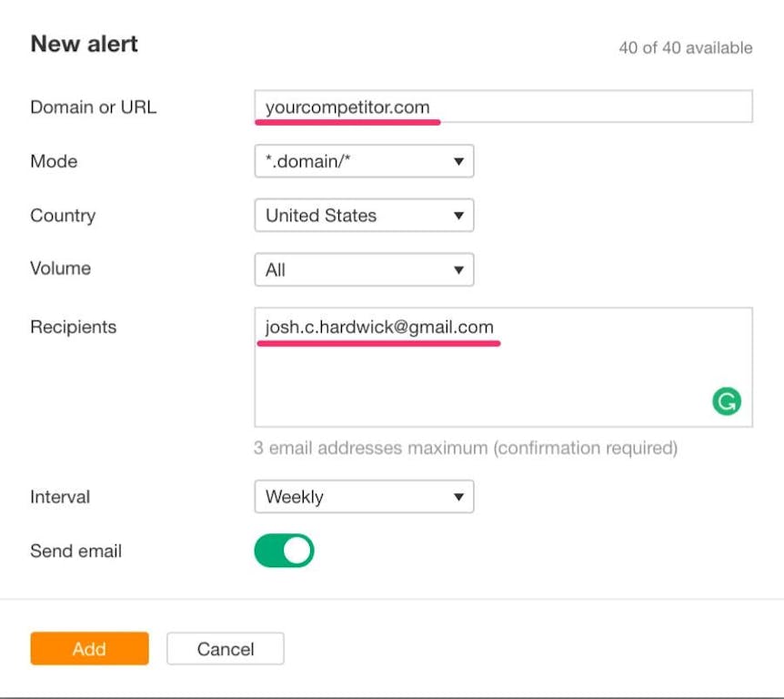This screenshot has height=699, width=784.
Task: Click the "3 email addresses maximum" hint text
Action: 466,448
